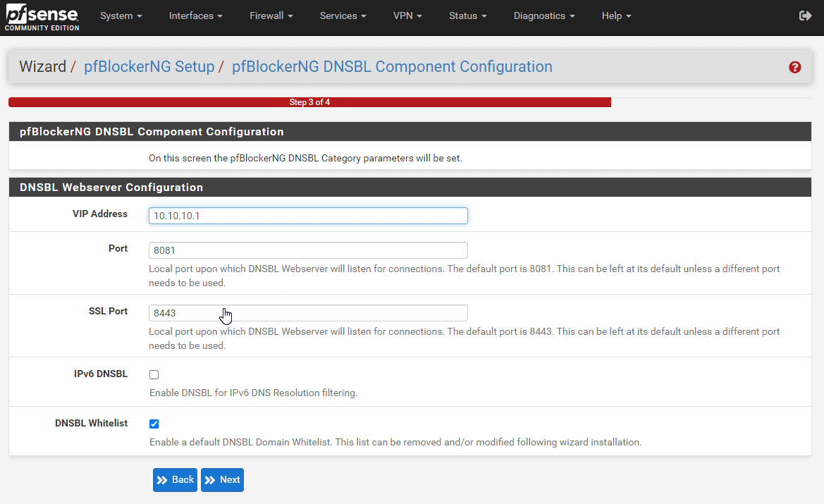Click the logout arrow icon

click(x=805, y=16)
